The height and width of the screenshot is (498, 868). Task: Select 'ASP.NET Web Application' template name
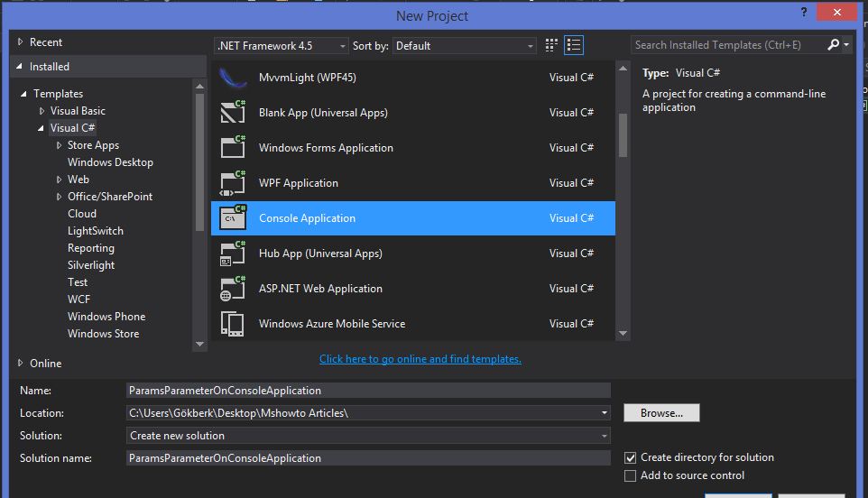coord(320,289)
